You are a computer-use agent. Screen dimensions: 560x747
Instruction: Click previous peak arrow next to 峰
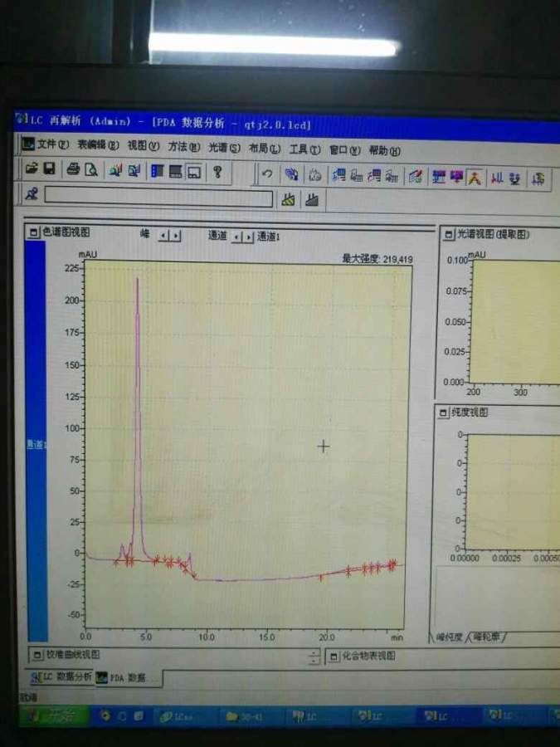pyautogui.click(x=163, y=236)
